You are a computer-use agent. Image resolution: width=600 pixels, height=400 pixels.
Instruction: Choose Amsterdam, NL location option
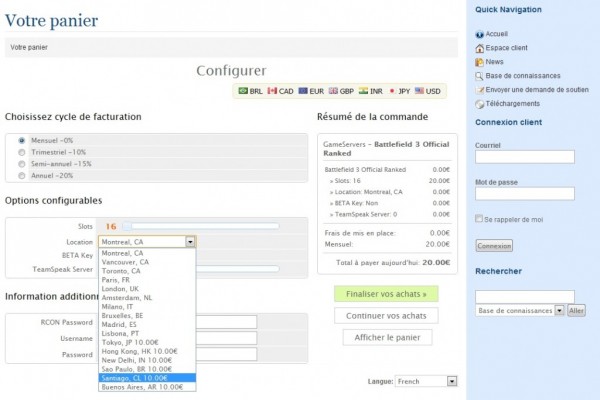(147, 298)
